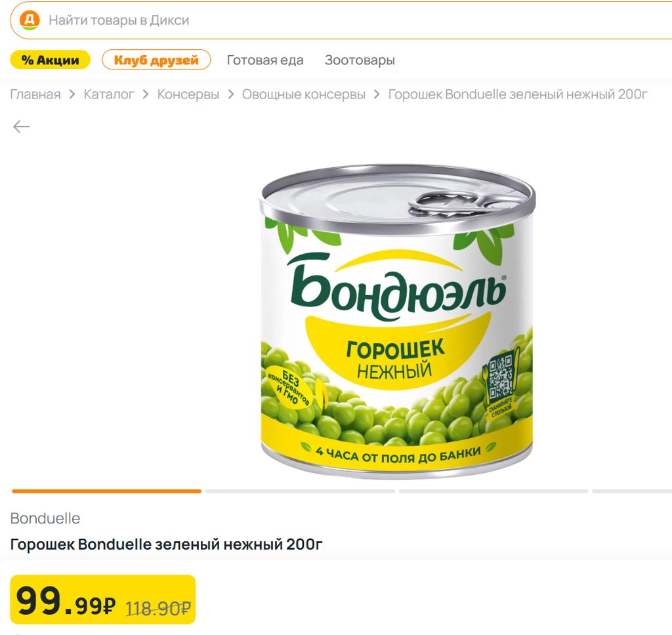The width and height of the screenshot is (672, 635).
Task: Click the yellow 99.99₽ price badge
Action: pyautogui.click(x=103, y=600)
